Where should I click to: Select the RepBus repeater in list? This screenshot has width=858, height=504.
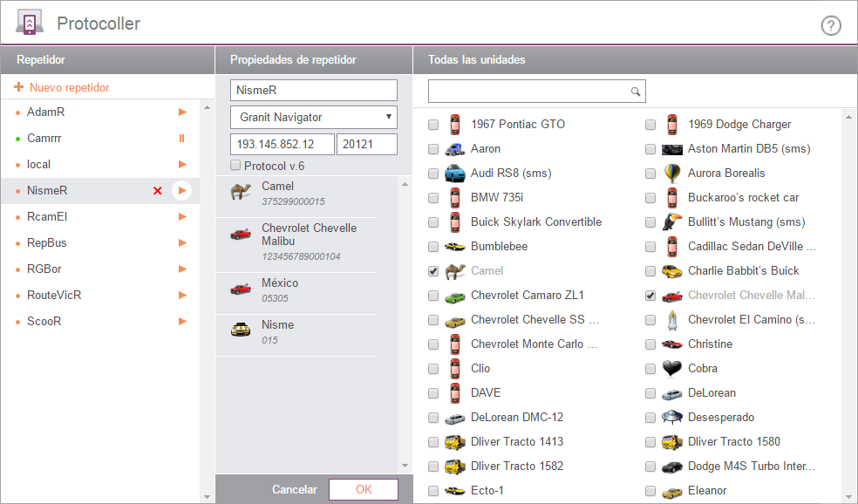47,242
